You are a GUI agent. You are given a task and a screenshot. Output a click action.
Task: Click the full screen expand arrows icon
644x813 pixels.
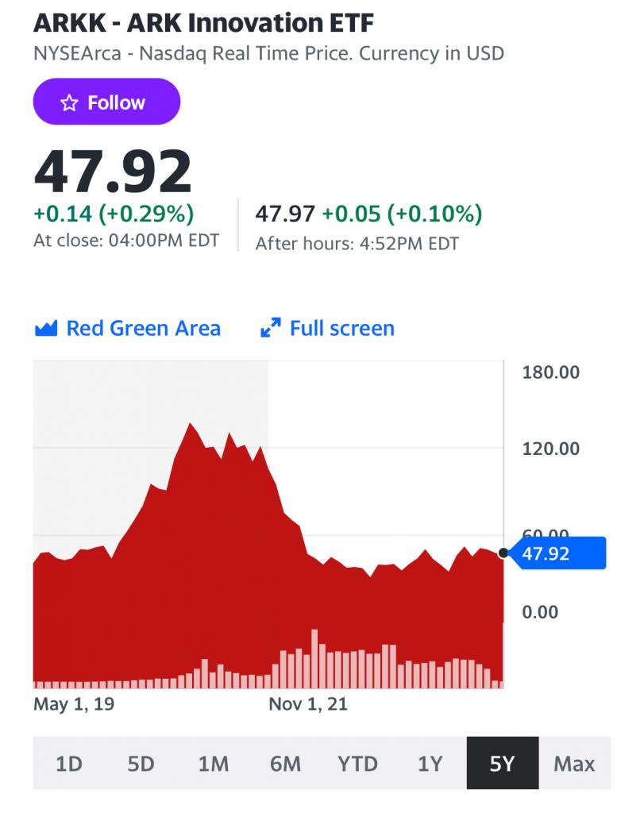coord(271,328)
